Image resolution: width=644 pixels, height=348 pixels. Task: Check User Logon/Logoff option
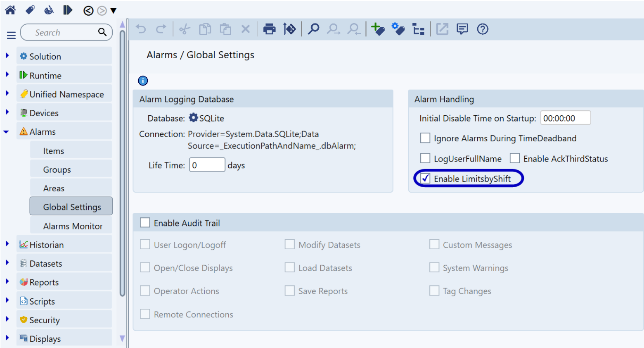145,245
